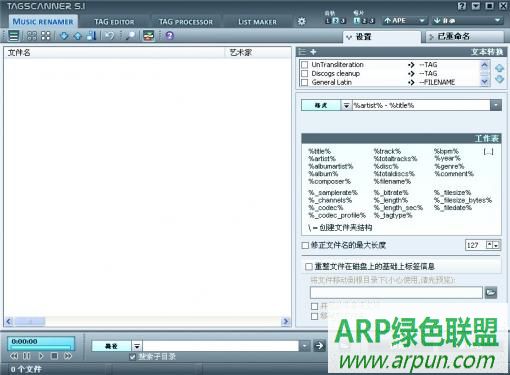Click the blue up arrow toolbar icon
510x375 pixels.
pos(77,36)
